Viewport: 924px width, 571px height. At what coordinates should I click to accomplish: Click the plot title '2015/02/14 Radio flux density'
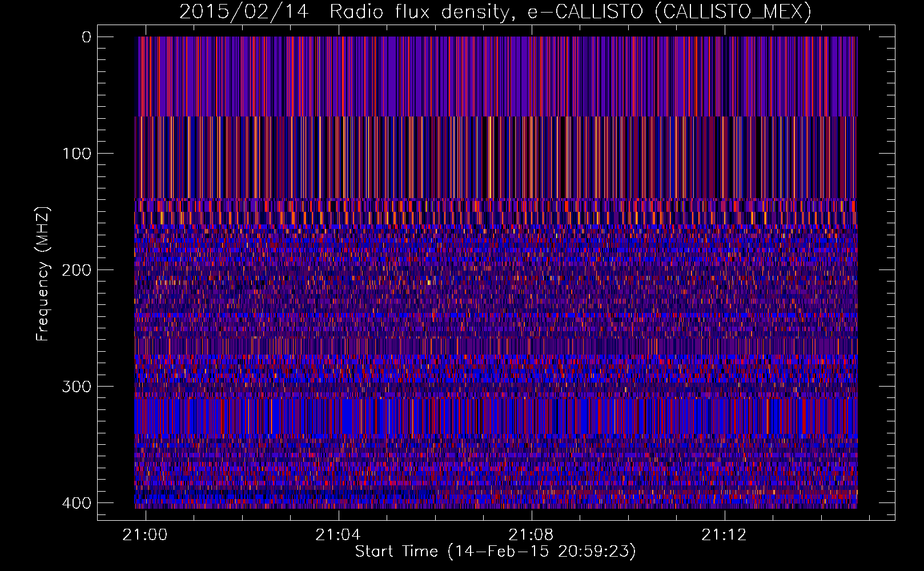495,11
